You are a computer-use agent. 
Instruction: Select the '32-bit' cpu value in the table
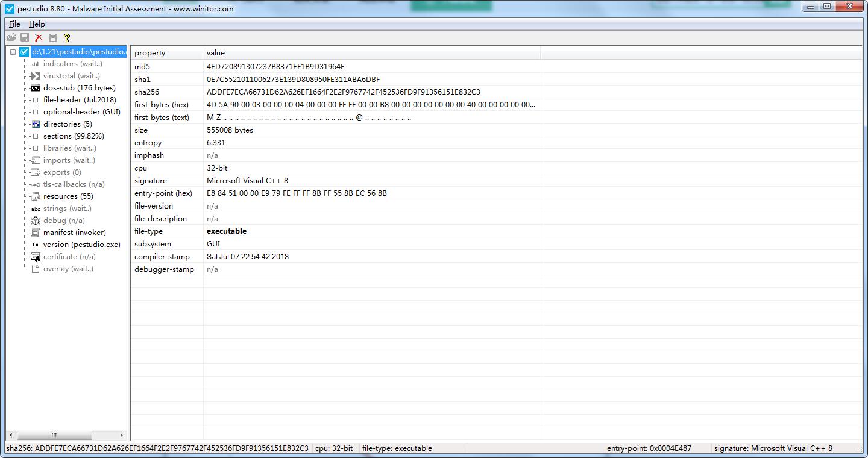click(217, 168)
